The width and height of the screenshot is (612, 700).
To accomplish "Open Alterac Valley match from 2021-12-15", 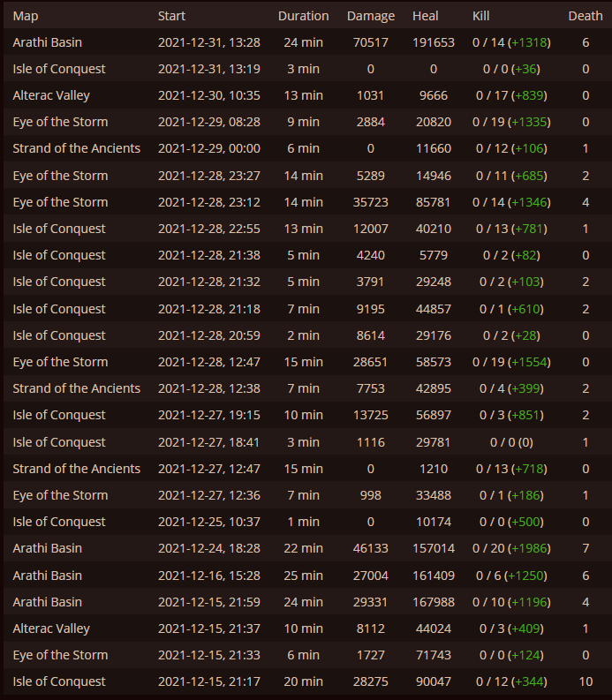I will [x=51, y=628].
